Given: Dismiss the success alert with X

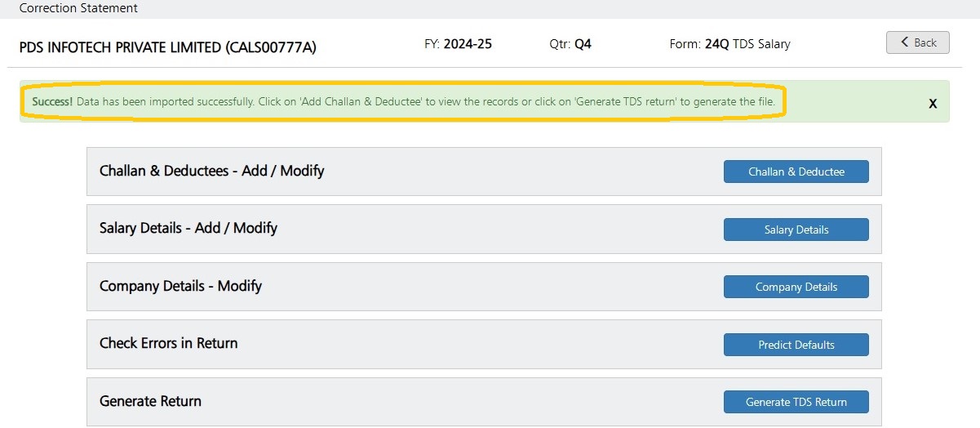Looking at the screenshot, I should coord(933,104).
